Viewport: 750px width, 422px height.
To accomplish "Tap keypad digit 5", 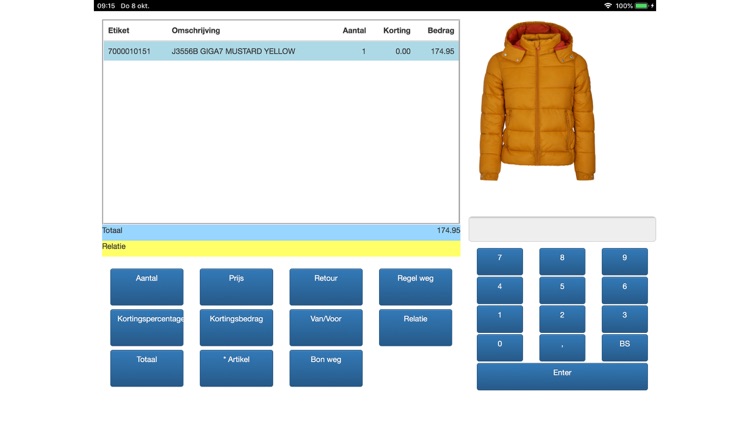I will pos(562,290).
